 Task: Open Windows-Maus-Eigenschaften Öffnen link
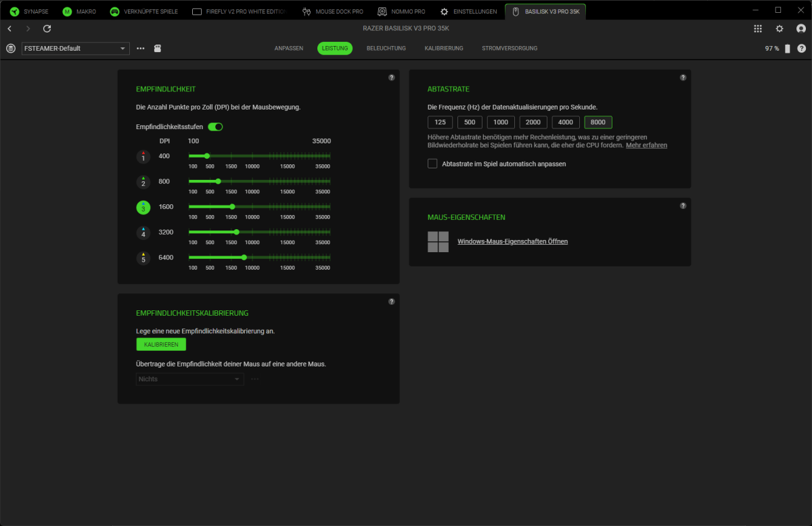click(512, 241)
